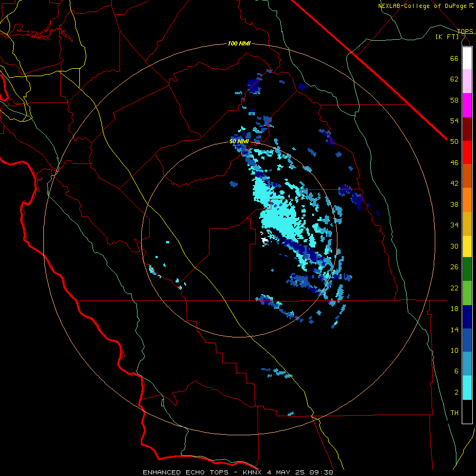
Task: Click the dark orange 42 K FT swatch
Action: click(x=467, y=176)
